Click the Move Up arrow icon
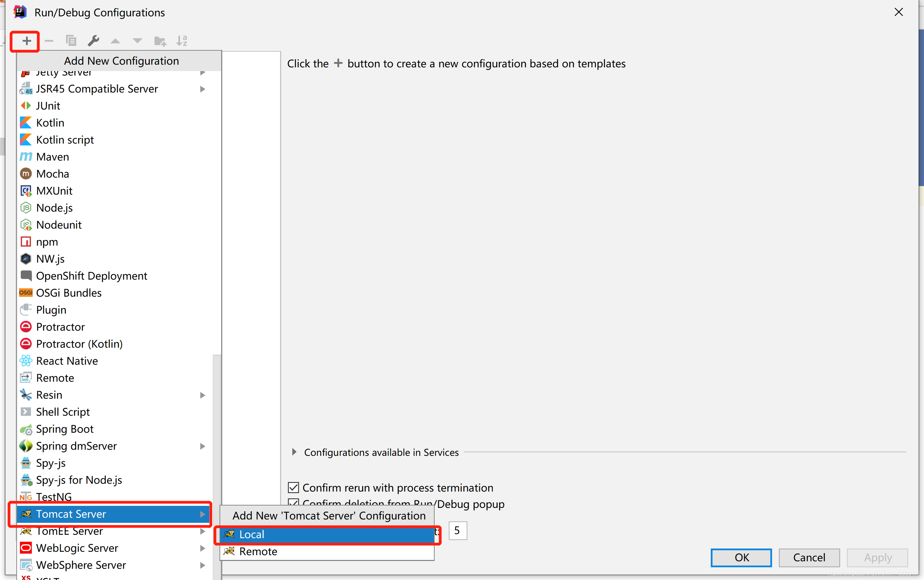This screenshot has width=924, height=580. click(x=115, y=41)
